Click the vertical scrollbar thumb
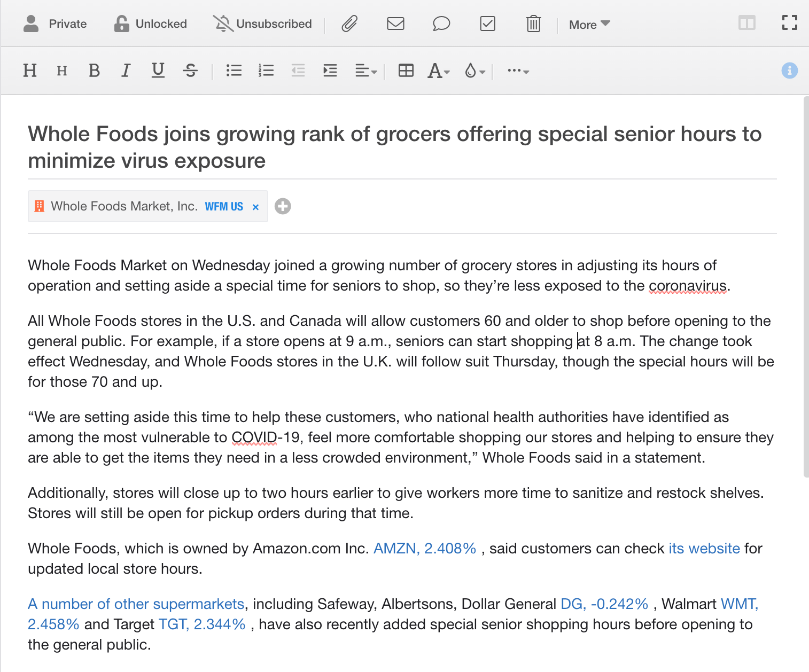 (806, 286)
